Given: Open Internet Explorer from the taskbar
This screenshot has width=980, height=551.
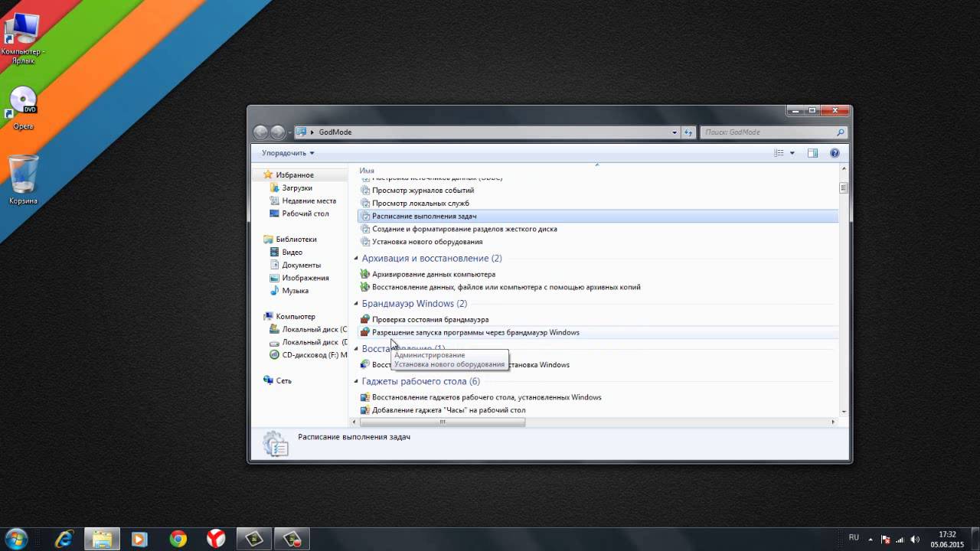Looking at the screenshot, I should point(64,539).
